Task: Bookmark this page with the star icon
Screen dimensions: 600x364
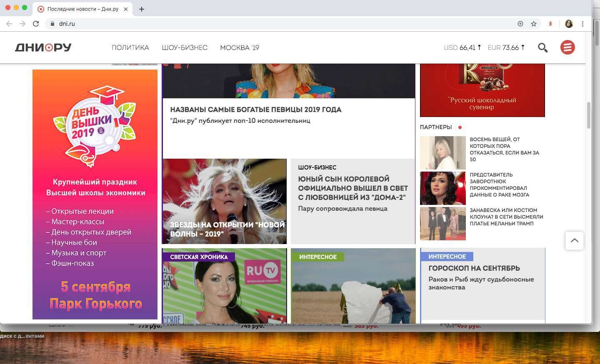Action: [534, 24]
